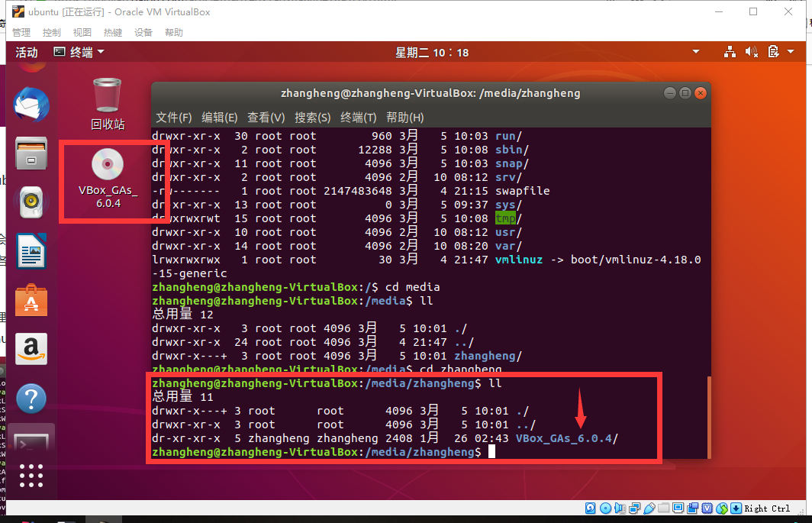Viewport: 812px width, 523px height.
Task: Click the shared folders indicator in the VirtualBox status bar
Action: (x=663, y=508)
